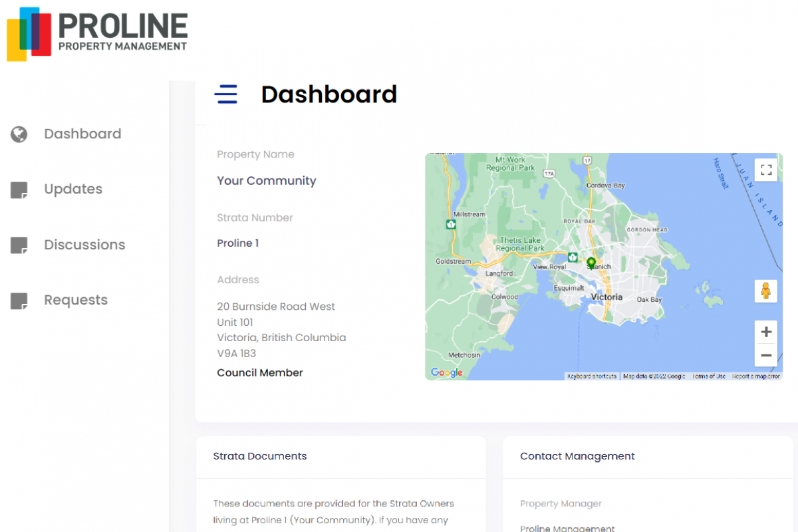Open Keyboard shortcuts on the map
Image resolution: width=798 pixels, height=532 pixels.
[591, 376]
